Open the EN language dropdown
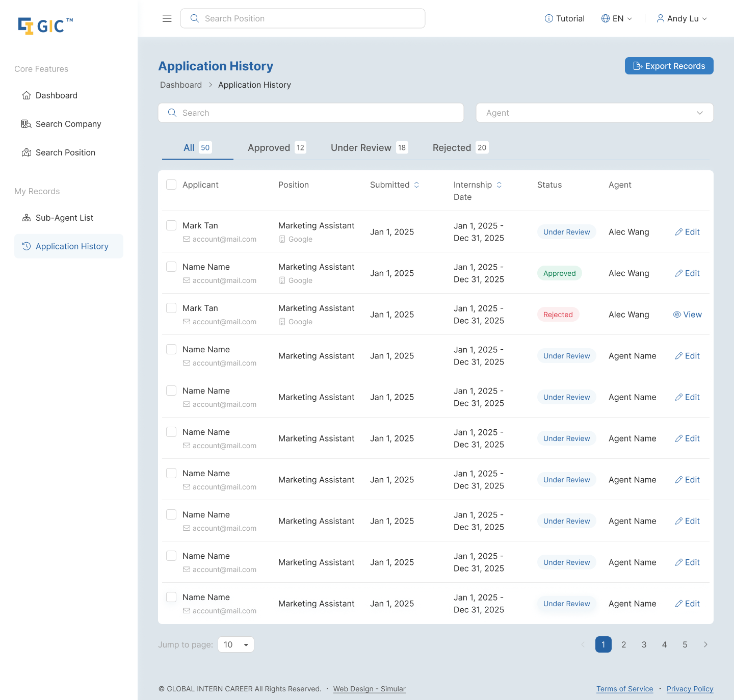The image size is (734, 700). click(617, 18)
